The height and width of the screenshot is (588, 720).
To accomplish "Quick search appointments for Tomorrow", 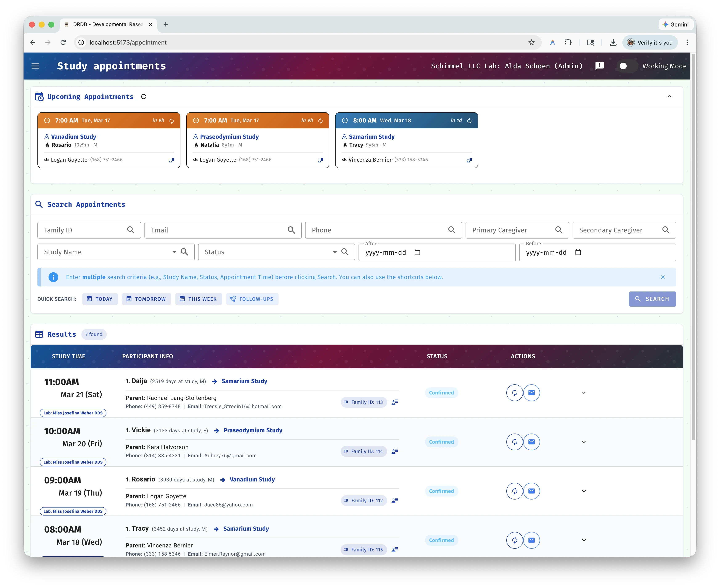I will click(146, 299).
